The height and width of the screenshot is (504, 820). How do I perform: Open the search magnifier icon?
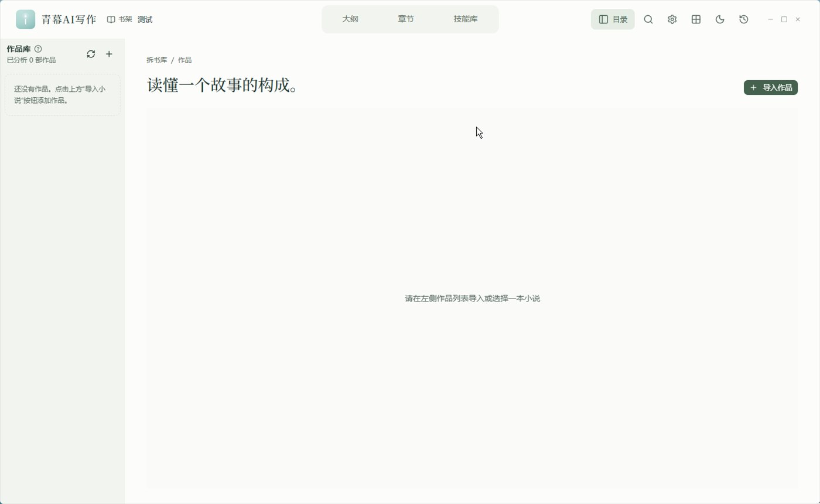click(648, 19)
